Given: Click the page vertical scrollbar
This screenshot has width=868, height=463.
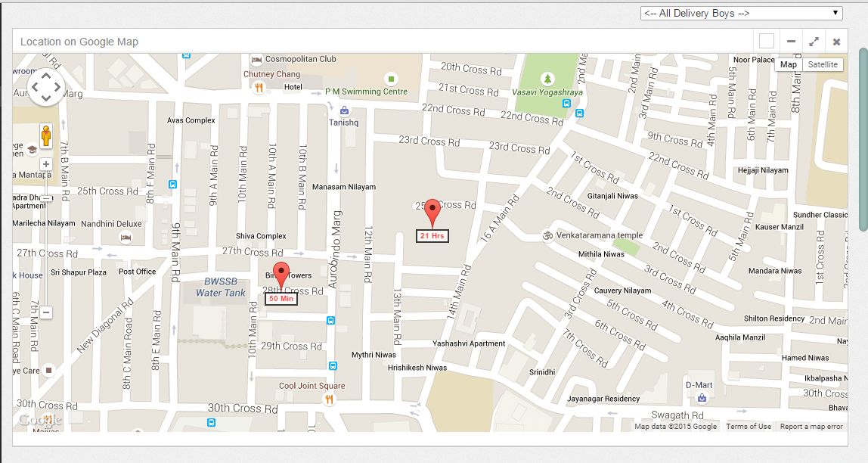Looking at the screenshot, I should [x=863, y=138].
